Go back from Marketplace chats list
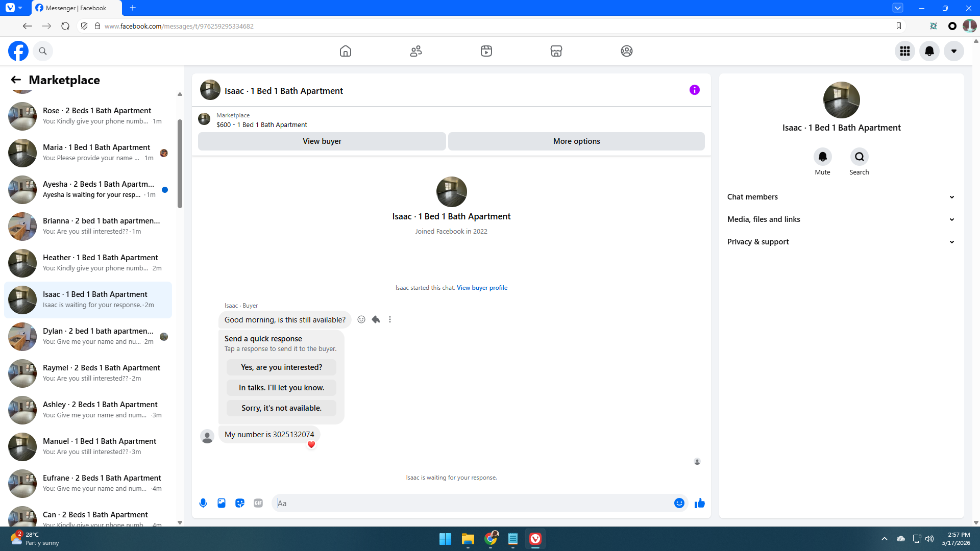Viewport: 980px width, 551px height. 16,80
